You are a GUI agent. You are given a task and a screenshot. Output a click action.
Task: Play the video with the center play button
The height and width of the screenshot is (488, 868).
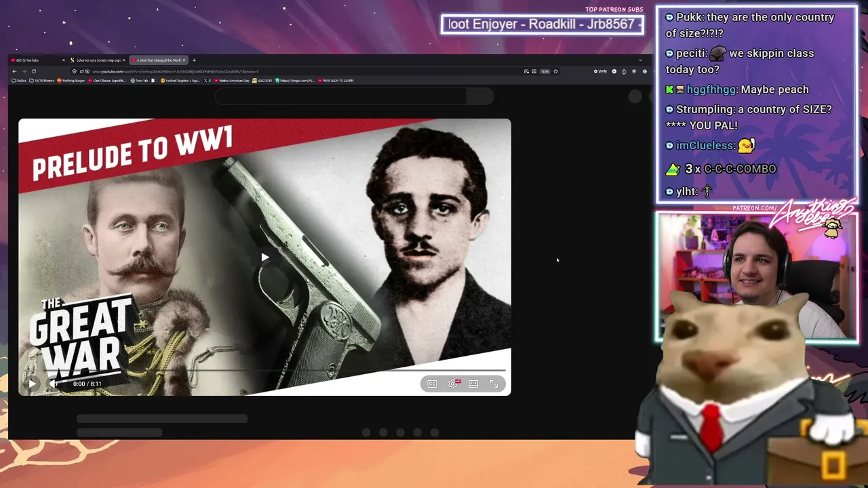(264, 257)
